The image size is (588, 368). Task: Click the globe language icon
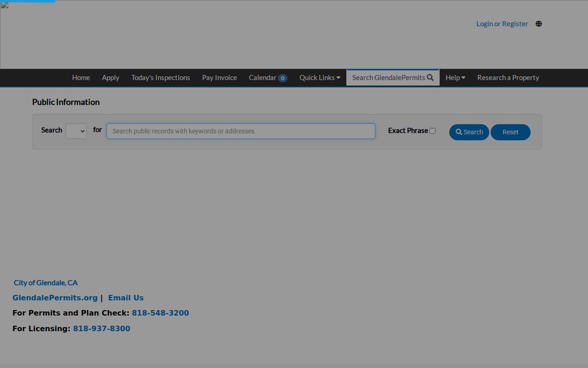(x=539, y=24)
